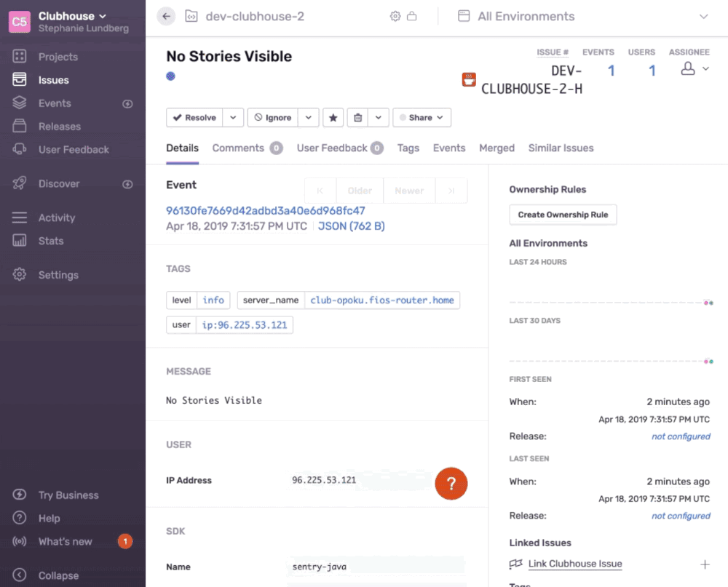
Task: Open the What's new notifications
Action: (65, 541)
